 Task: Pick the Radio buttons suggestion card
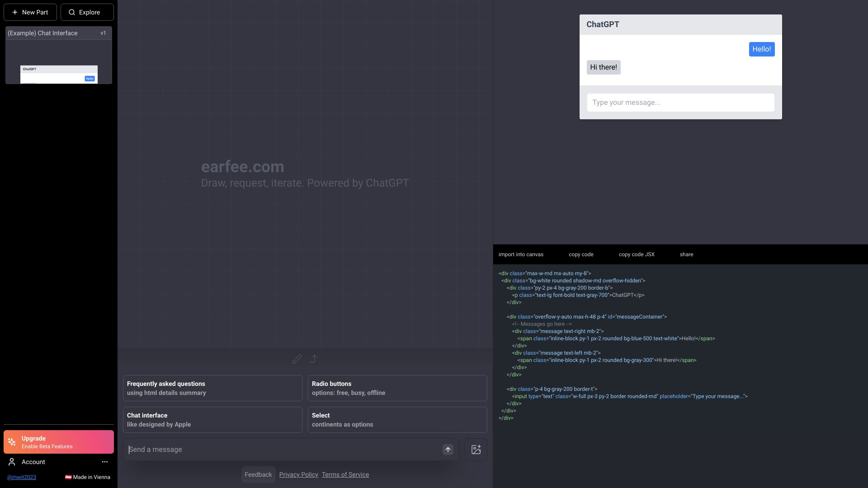(397, 388)
